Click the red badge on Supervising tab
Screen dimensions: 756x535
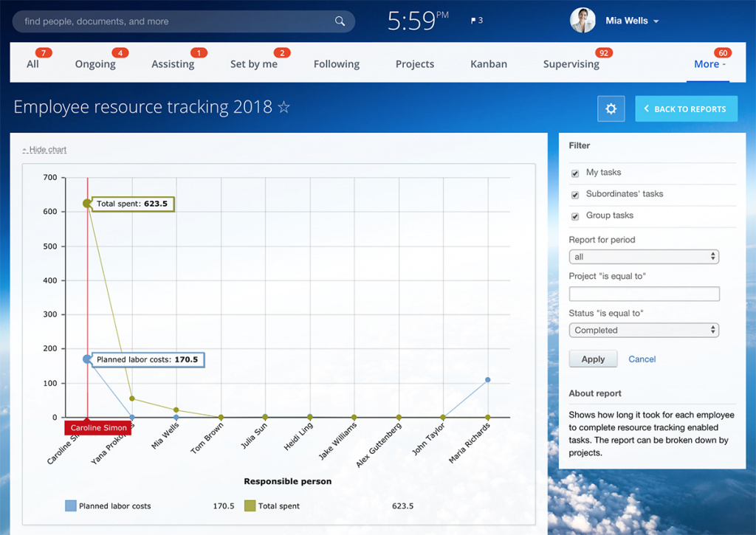tap(604, 53)
